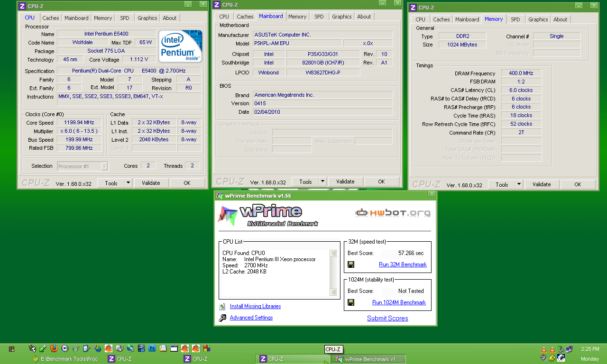Click the Command Rate value 2T

tap(521, 133)
